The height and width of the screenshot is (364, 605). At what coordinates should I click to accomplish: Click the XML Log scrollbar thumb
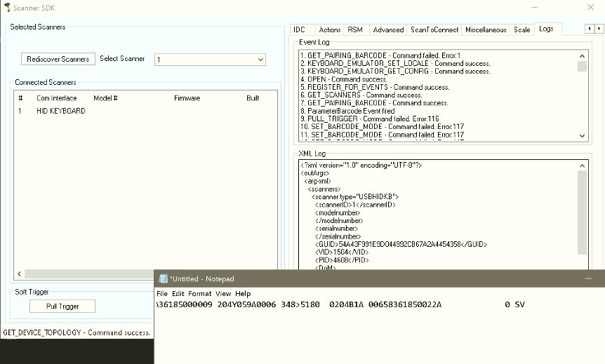583,213
